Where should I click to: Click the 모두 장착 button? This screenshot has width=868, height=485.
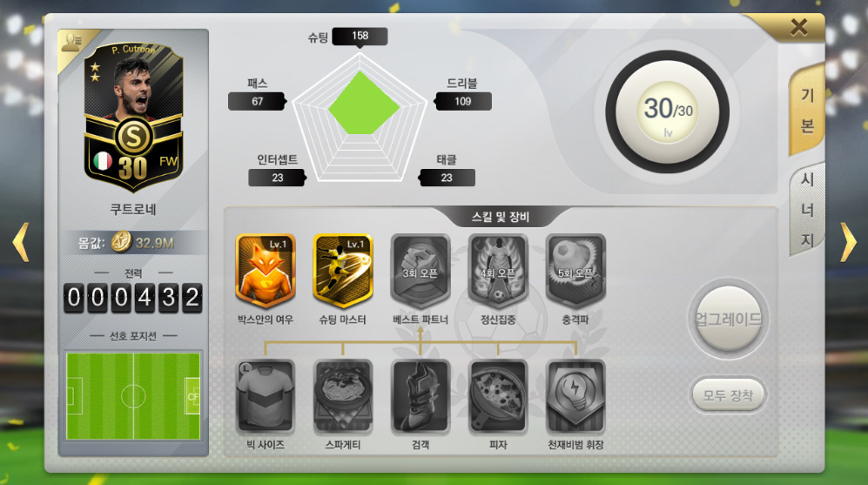pos(728,395)
